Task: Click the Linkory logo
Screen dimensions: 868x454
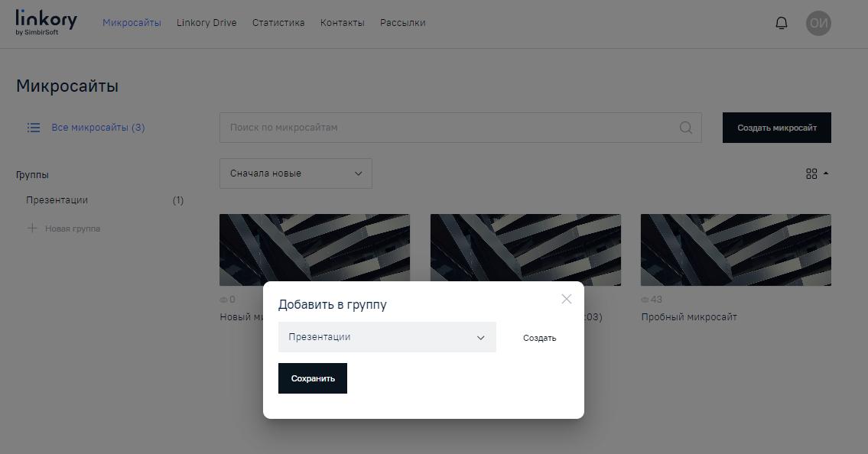Action: (x=45, y=21)
